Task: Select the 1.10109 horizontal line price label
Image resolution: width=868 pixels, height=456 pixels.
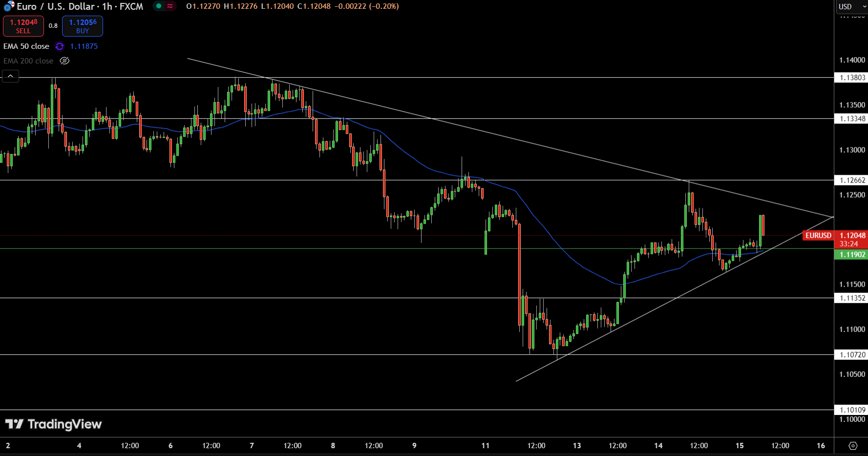Action: (x=851, y=410)
